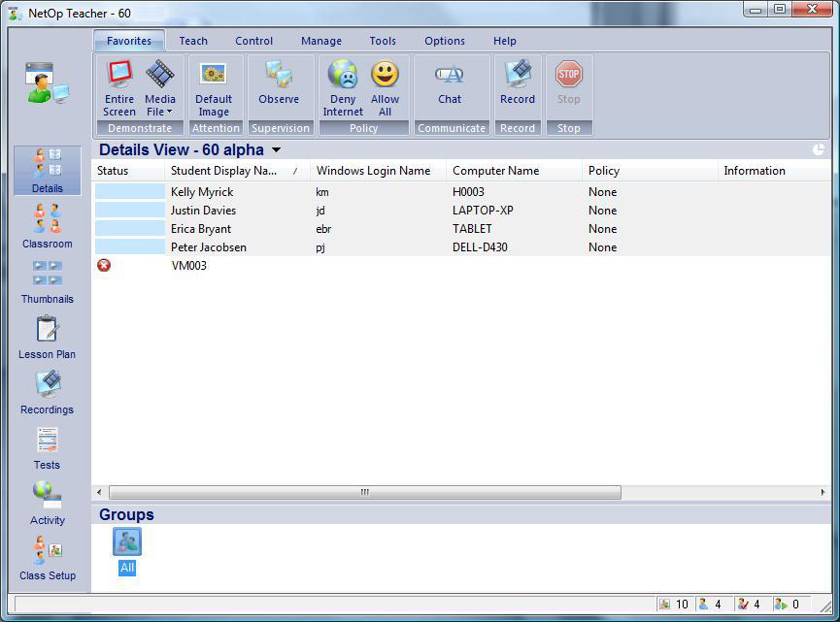Open the Teach tab
Viewport: 840px width, 622px height.
[193, 41]
